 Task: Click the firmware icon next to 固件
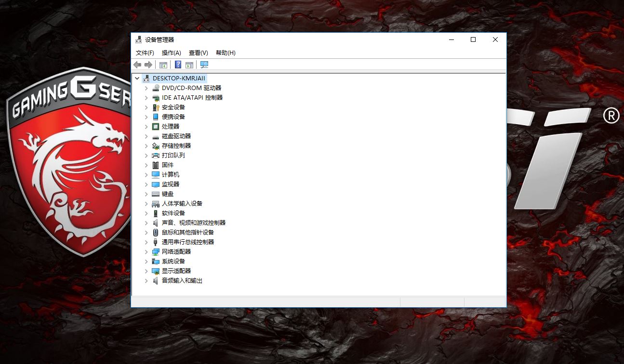tap(156, 165)
